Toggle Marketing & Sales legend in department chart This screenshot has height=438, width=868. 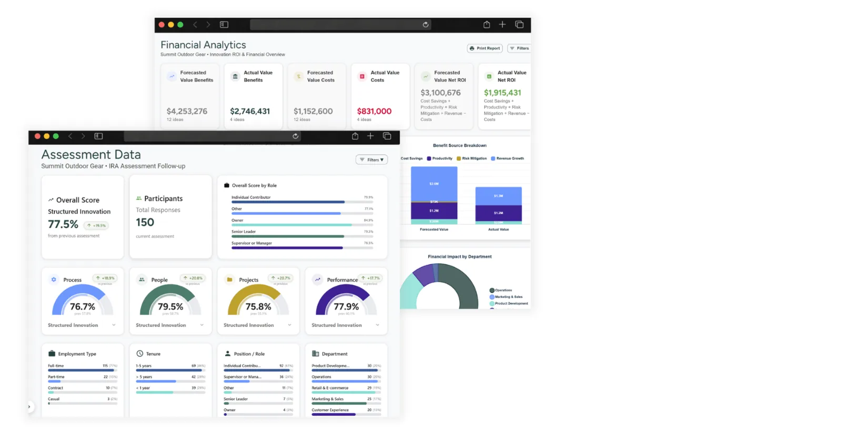tap(506, 297)
